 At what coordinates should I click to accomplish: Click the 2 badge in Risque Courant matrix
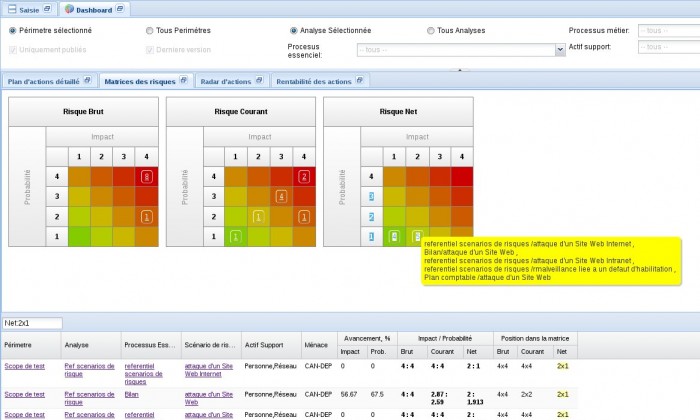click(304, 177)
